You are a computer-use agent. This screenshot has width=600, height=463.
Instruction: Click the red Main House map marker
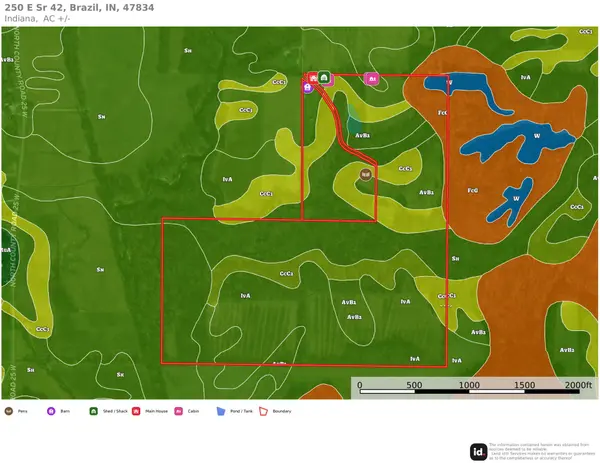coord(313,78)
